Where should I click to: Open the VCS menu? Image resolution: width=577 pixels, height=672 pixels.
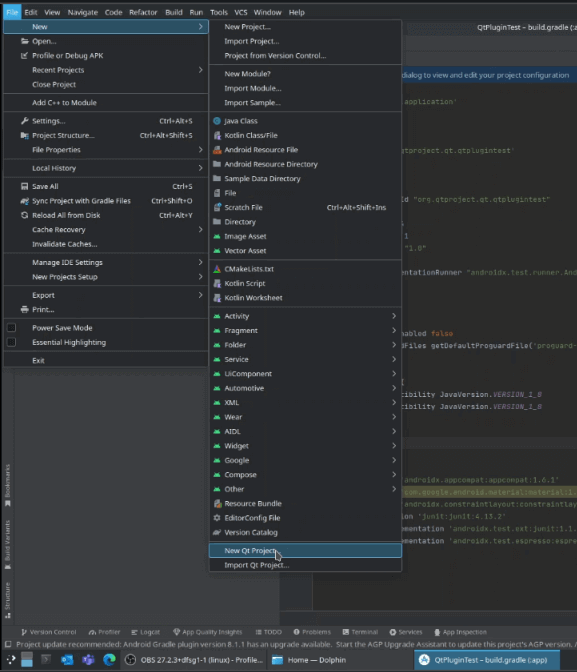(x=240, y=12)
